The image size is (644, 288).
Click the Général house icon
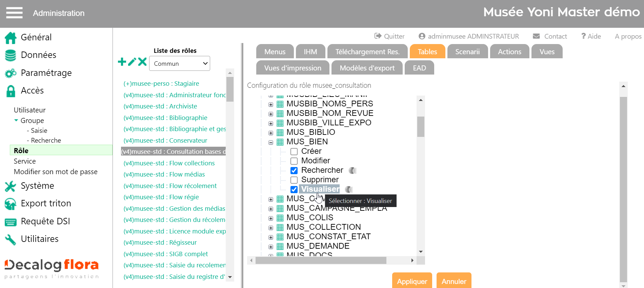(x=11, y=38)
